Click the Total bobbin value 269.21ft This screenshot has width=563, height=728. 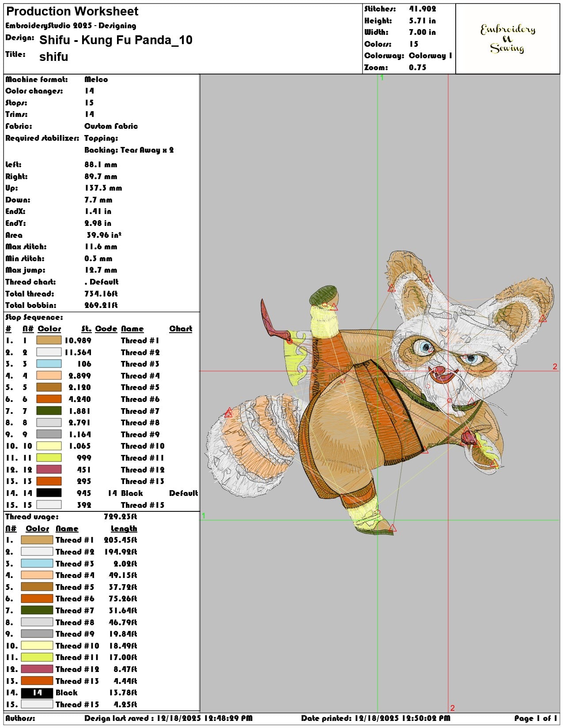[101, 305]
